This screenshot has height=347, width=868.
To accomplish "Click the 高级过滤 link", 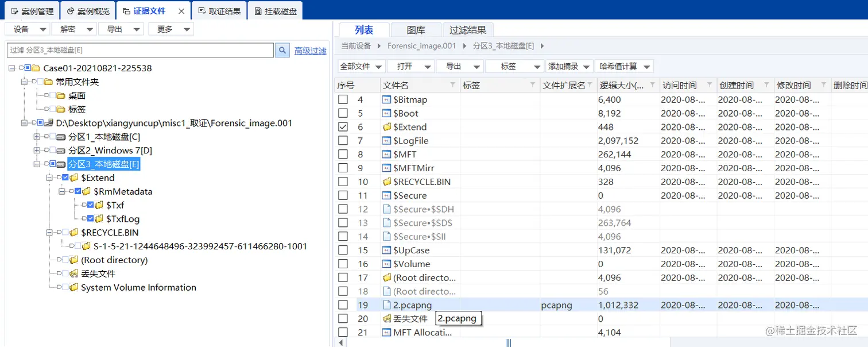I will point(310,51).
